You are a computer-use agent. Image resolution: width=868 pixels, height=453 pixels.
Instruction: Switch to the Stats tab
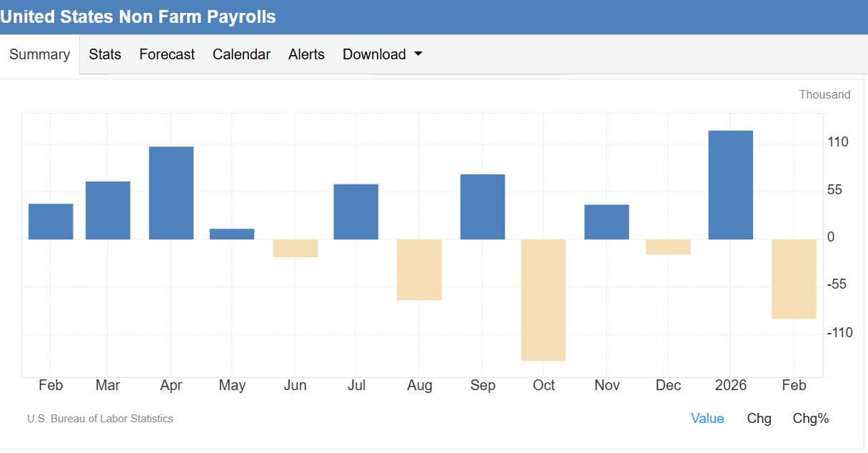point(105,55)
